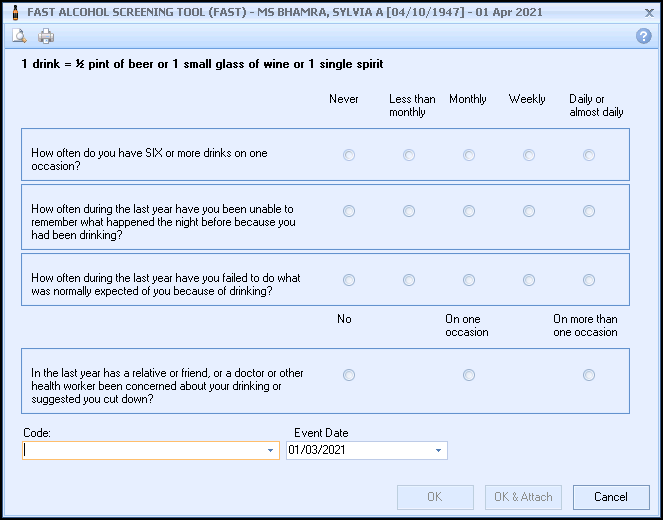This screenshot has width=663, height=520.
Task: Click the printer icon in toolbar
Action: [x=46, y=36]
